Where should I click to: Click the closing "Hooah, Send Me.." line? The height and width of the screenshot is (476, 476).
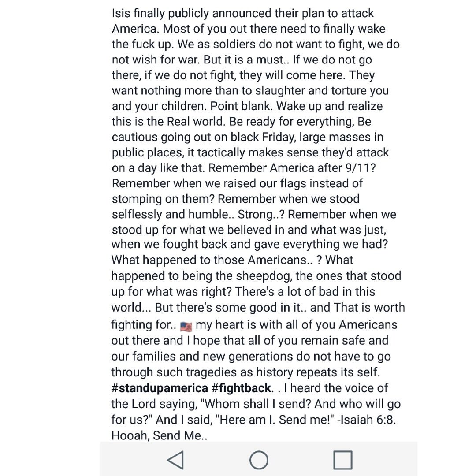160,435
